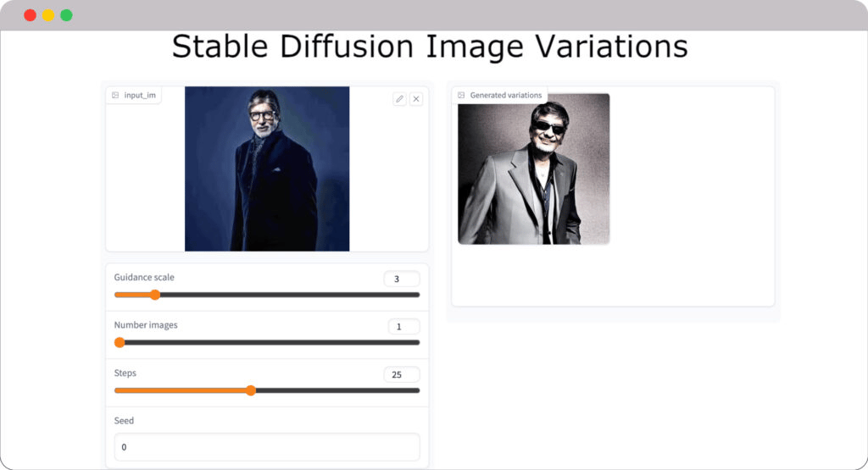Image resolution: width=868 pixels, height=470 pixels.
Task: Click the Steps slider handle
Action: click(x=251, y=390)
